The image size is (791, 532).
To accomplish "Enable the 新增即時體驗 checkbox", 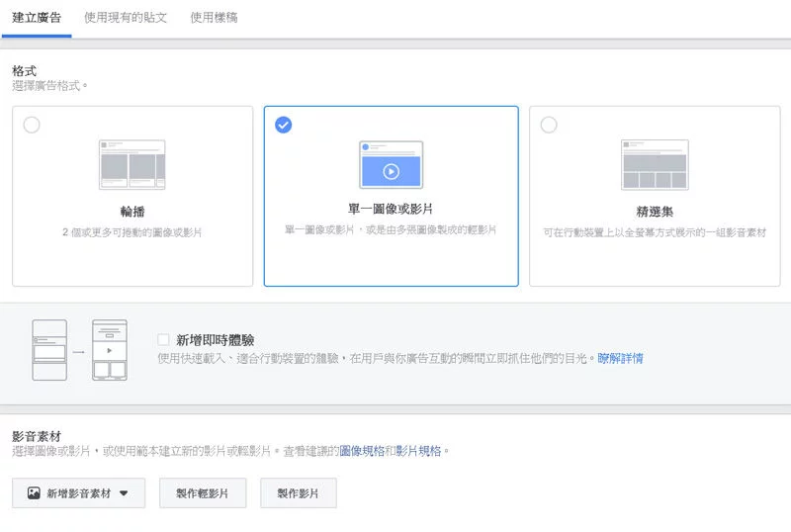I will (163, 340).
